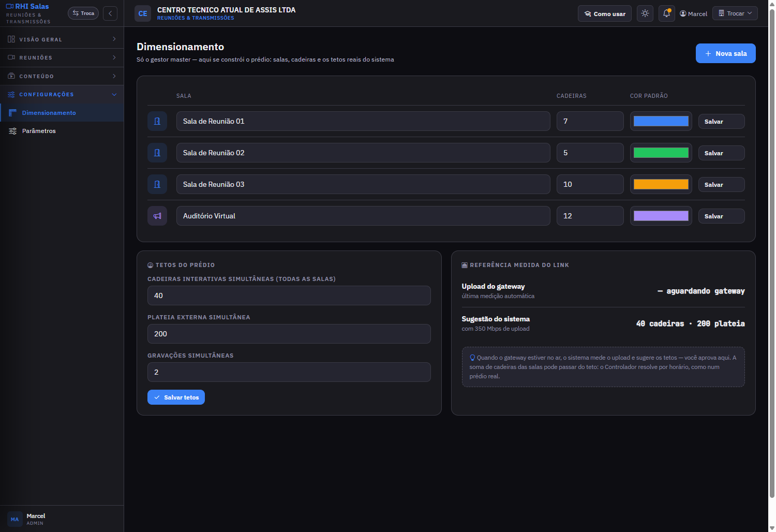Edit chairs count 5 for Sala 02
Screen dimensions: 776x532
(x=590, y=153)
